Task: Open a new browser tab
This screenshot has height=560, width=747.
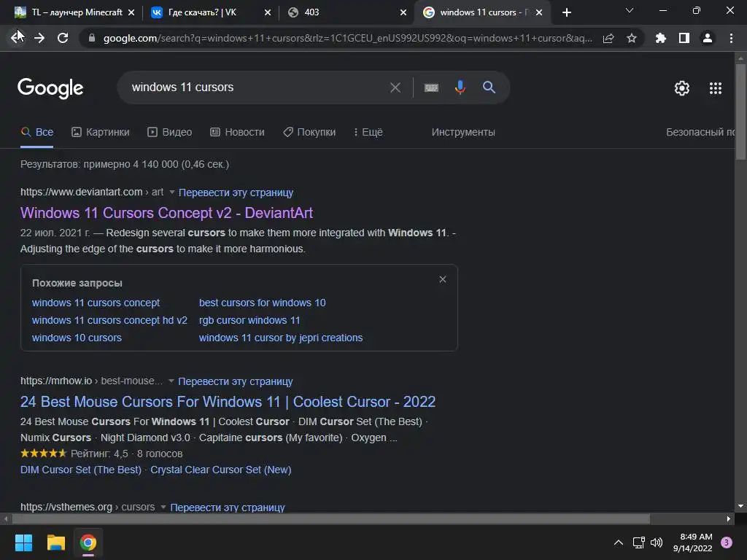Action: (x=566, y=12)
